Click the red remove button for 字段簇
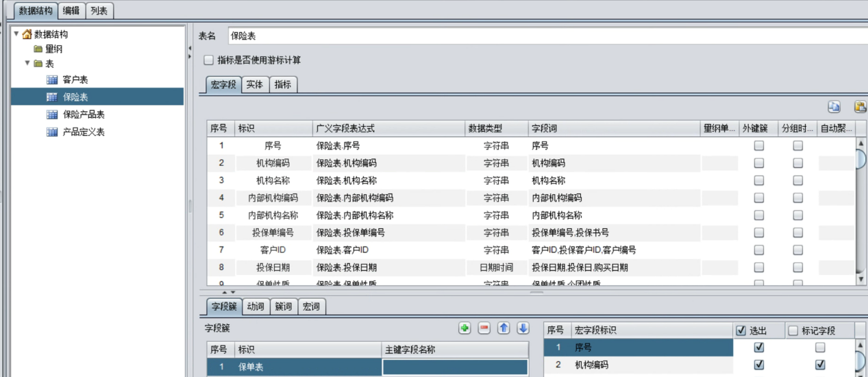 (x=484, y=328)
